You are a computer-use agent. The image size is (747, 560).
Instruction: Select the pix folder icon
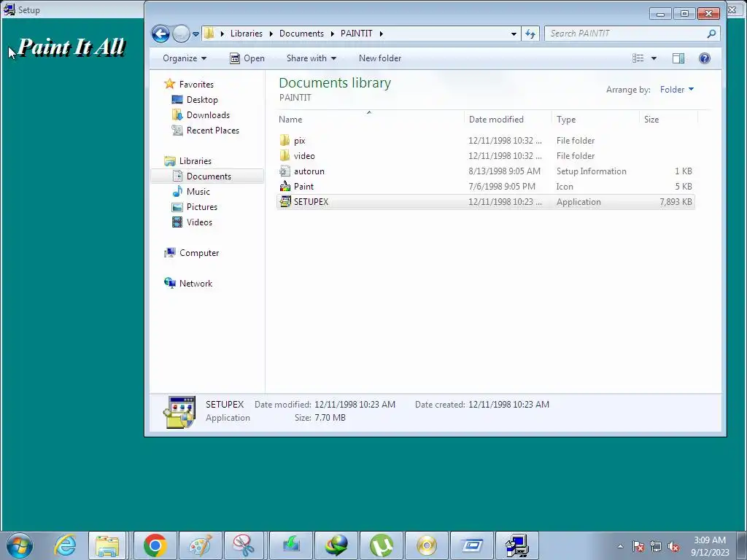[x=285, y=140]
